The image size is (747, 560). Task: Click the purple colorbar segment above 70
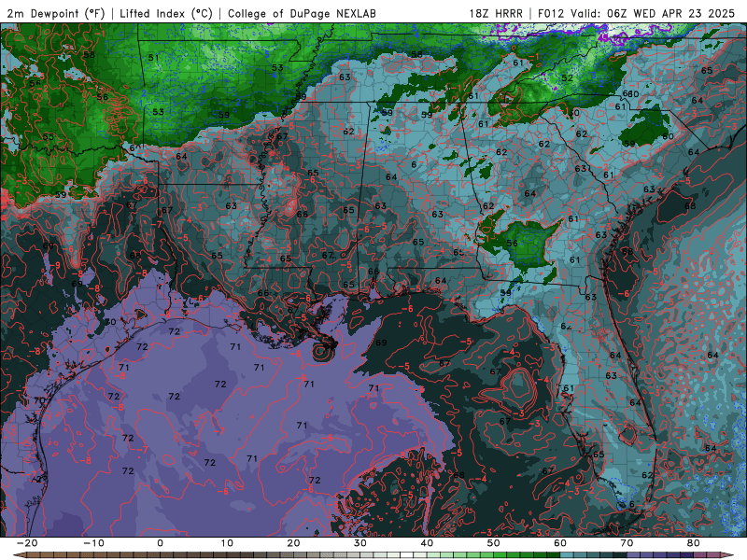pos(634,555)
